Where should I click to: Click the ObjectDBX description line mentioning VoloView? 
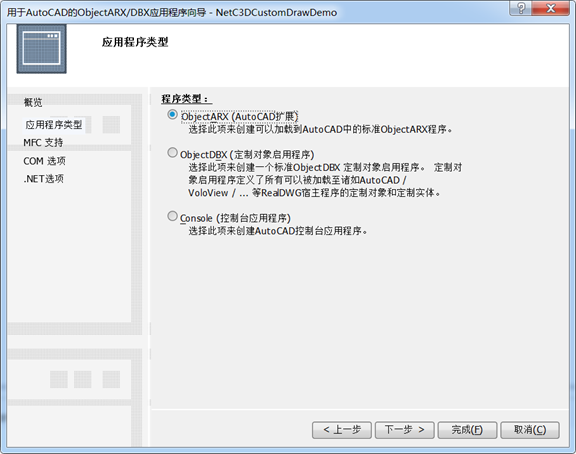(314, 193)
